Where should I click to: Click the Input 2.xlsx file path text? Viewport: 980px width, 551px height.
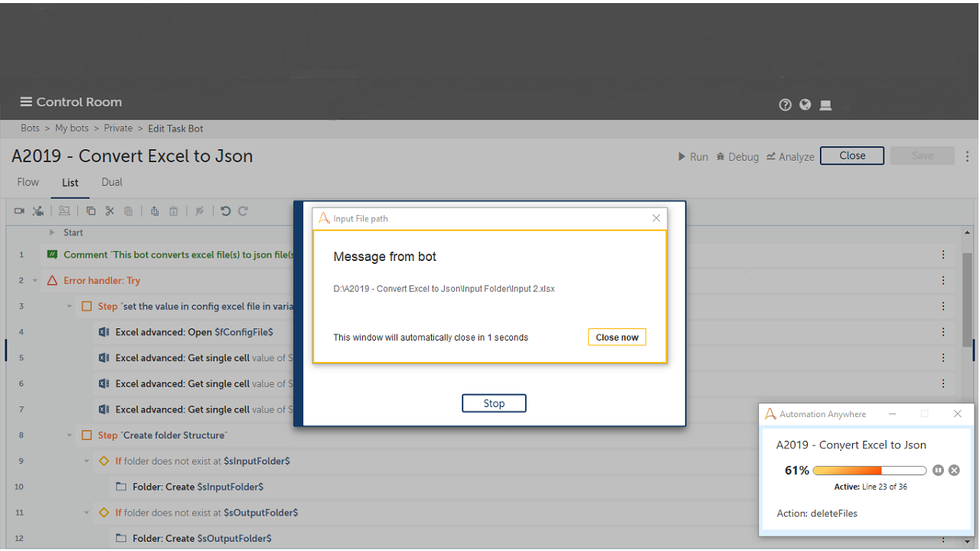tap(444, 289)
